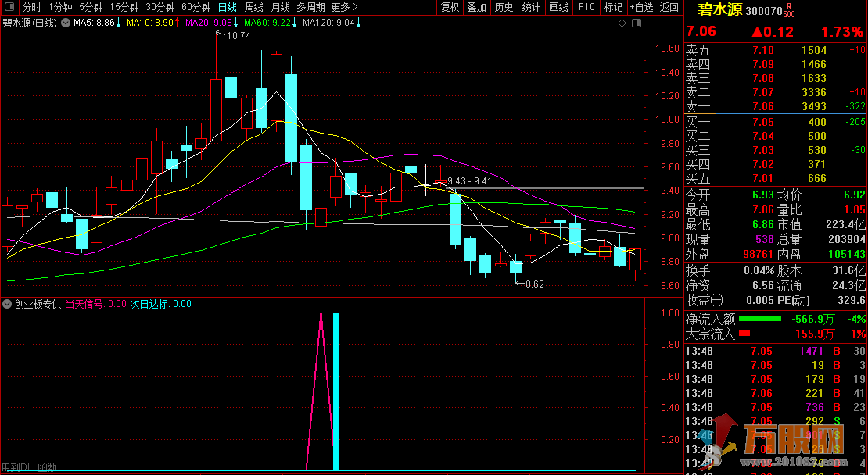The image size is (868, 475).
Task: Click the PE(动) 329.6 value
Action: coord(852,300)
